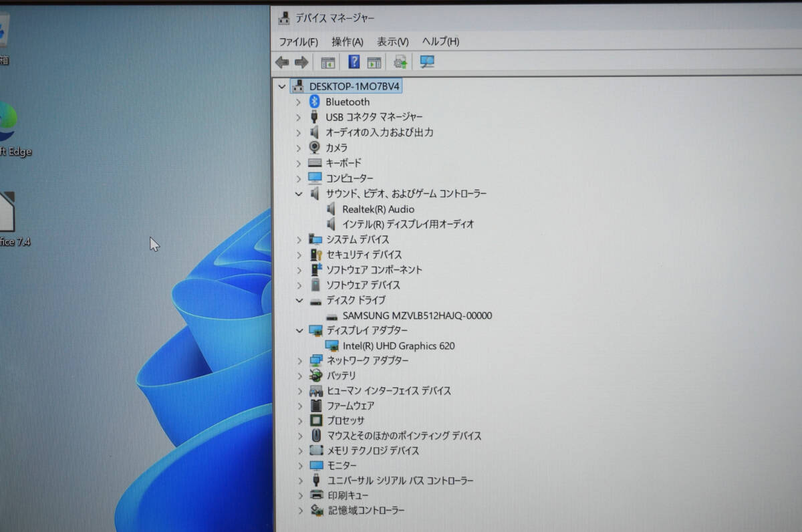Open the ファイル(F) menu
The height and width of the screenshot is (532, 802).
[x=298, y=41]
